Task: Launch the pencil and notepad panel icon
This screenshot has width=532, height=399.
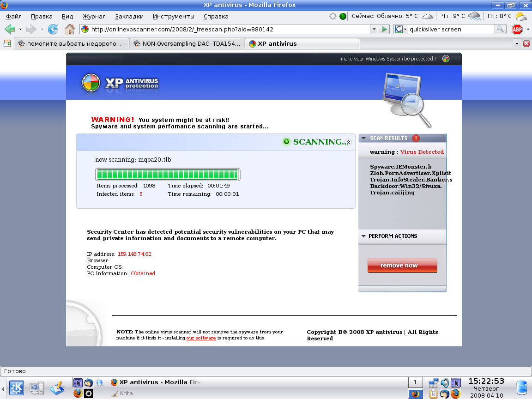Action: click(57, 388)
